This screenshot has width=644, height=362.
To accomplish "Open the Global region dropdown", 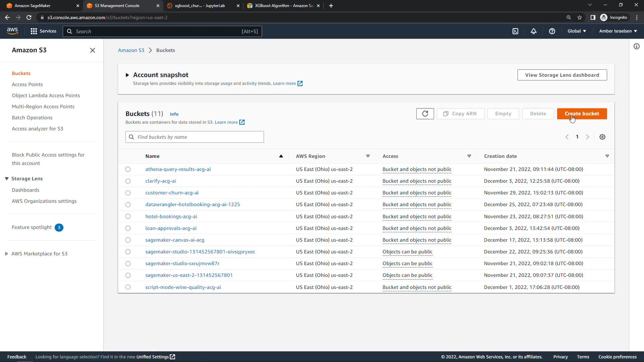I will (577, 31).
